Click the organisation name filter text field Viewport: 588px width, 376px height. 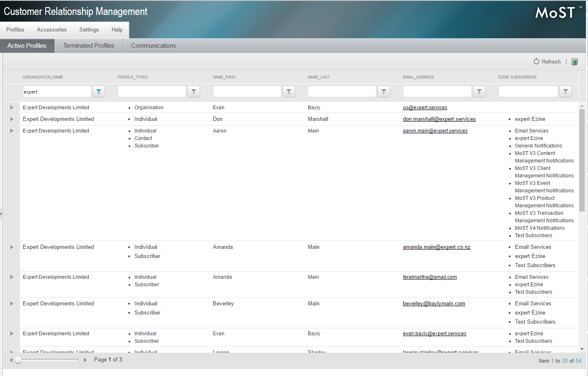pyautogui.click(x=56, y=92)
